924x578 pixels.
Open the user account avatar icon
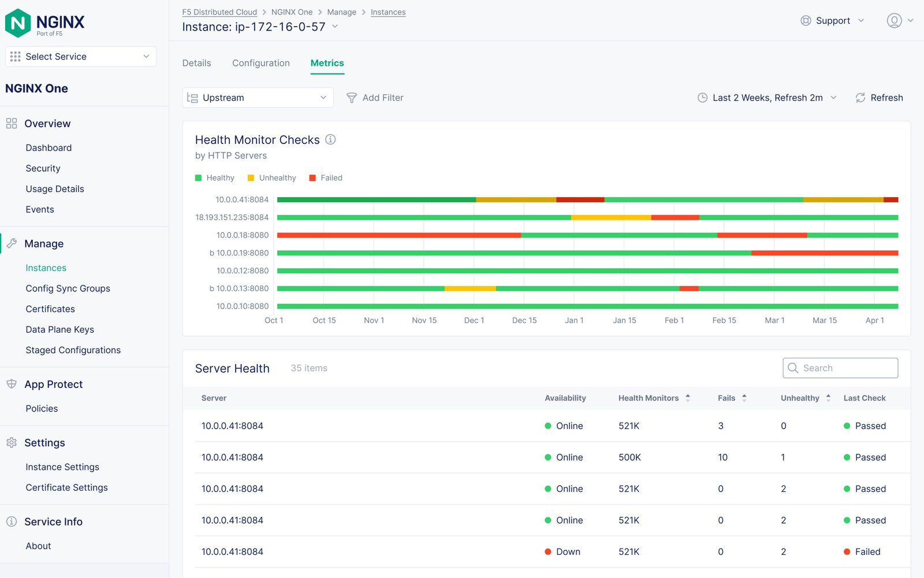click(x=894, y=21)
